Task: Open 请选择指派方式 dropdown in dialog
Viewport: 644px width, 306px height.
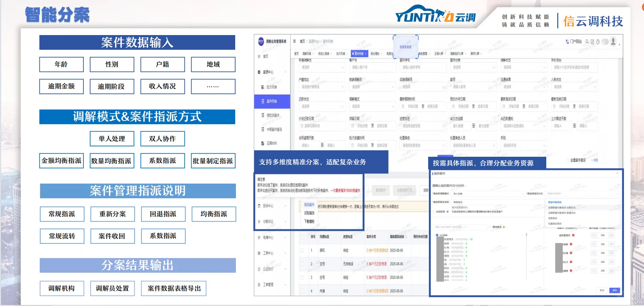Action: (x=582, y=194)
